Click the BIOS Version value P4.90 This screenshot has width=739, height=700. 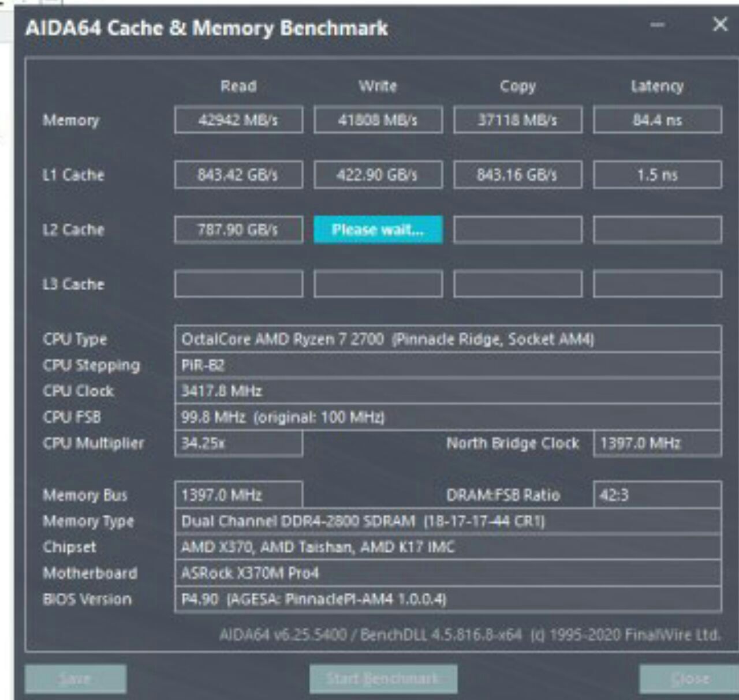pos(448,599)
